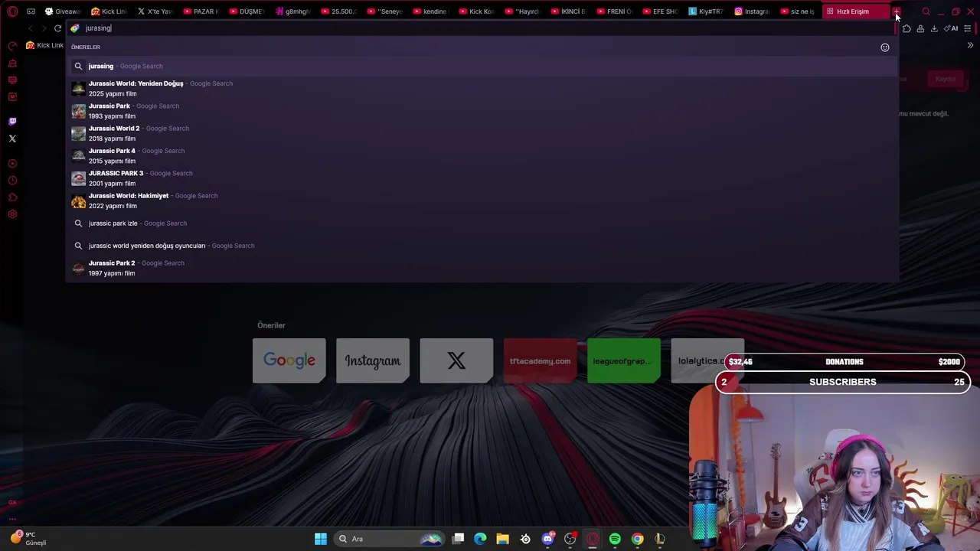Open Windows Start menu
The width and height of the screenshot is (980, 551).
pos(321,539)
